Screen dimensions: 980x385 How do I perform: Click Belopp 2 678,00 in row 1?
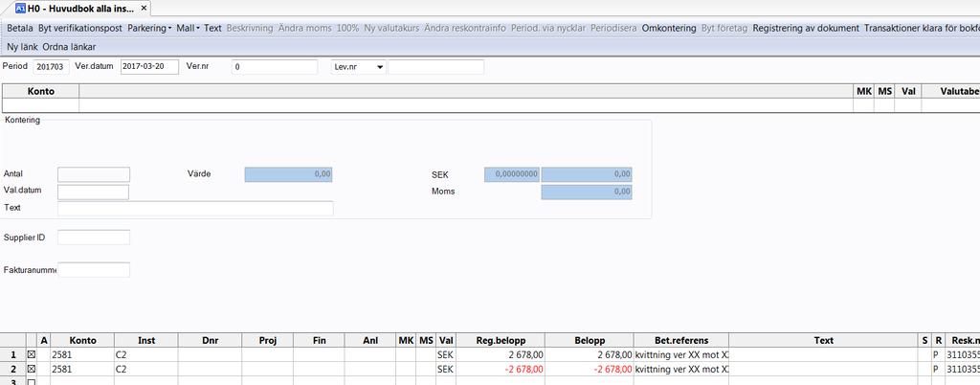click(x=590, y=354)
